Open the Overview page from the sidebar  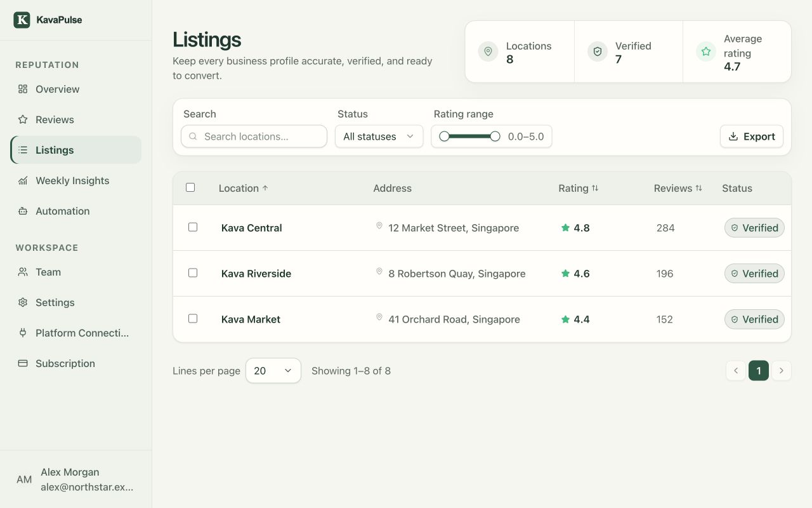pos(76,89)
